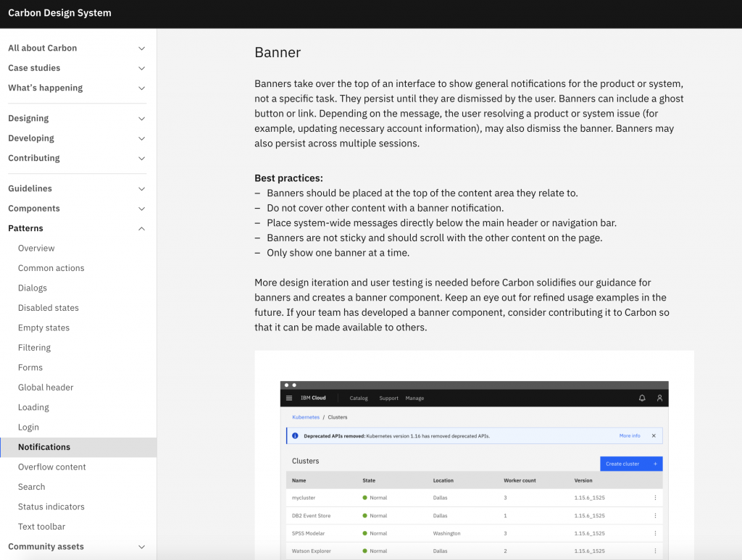Click the Create cluster button
742x560 pixels.
(x=631, y=464)
